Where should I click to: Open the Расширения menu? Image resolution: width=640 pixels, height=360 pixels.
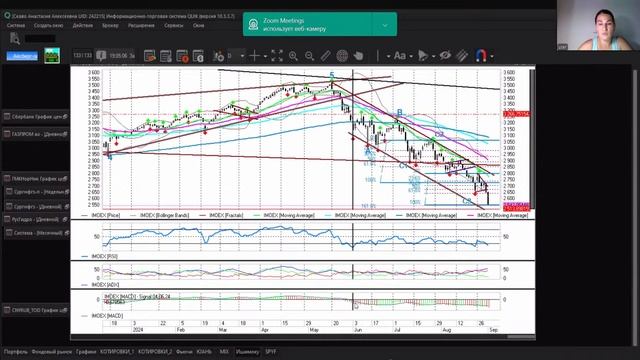click(x=141, y=25)
